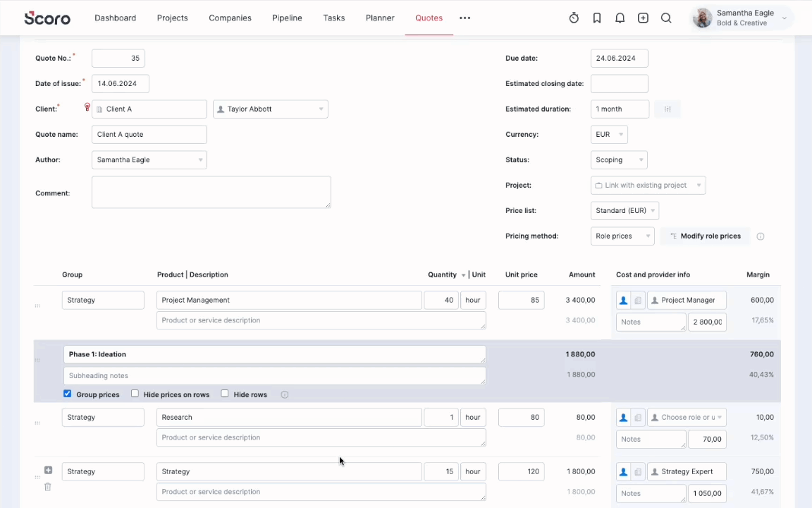
Task: Click Modify role prices button
Action: pyautogui.click(x=705, y=236)
